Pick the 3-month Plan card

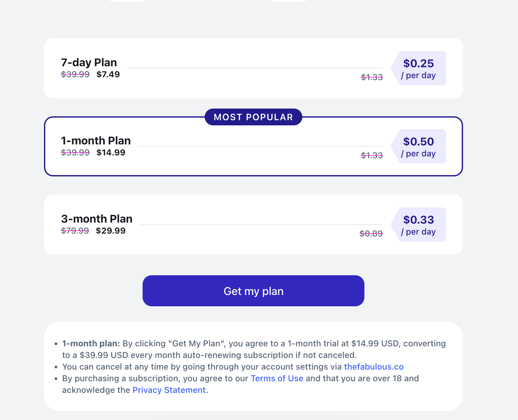[253, 243]
